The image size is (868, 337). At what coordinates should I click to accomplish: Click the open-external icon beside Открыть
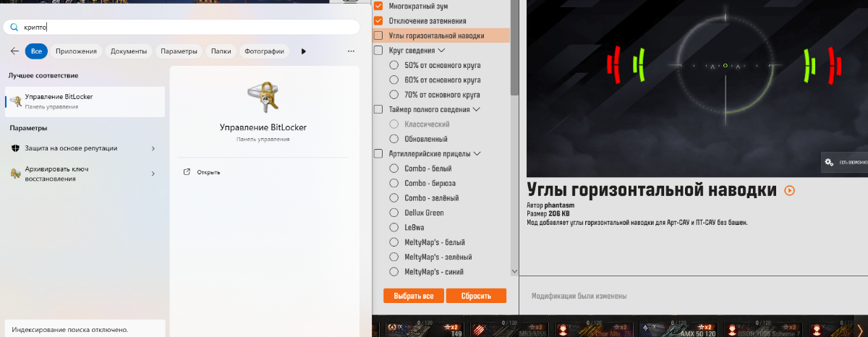(187, 172)
